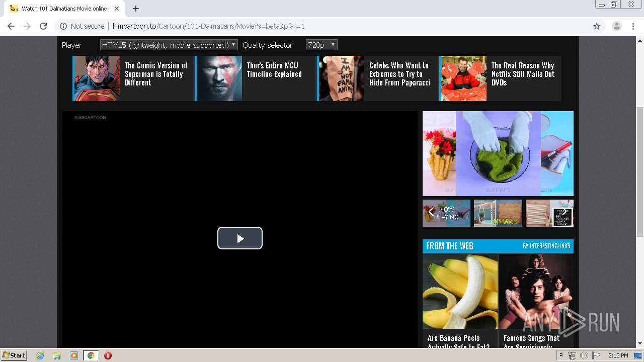Open 'The Real Reason Why Netflix' link
644x362 pixels.
point(523,74)
